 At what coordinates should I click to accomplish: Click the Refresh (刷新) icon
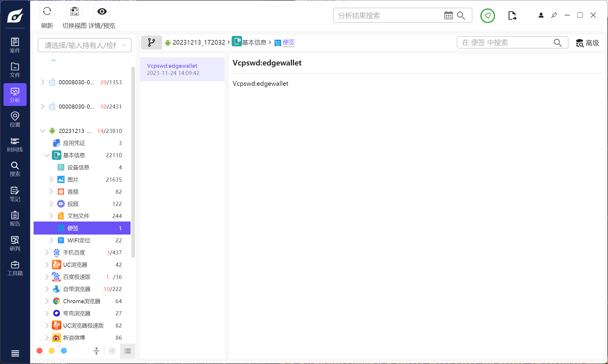tap(47, 12)
